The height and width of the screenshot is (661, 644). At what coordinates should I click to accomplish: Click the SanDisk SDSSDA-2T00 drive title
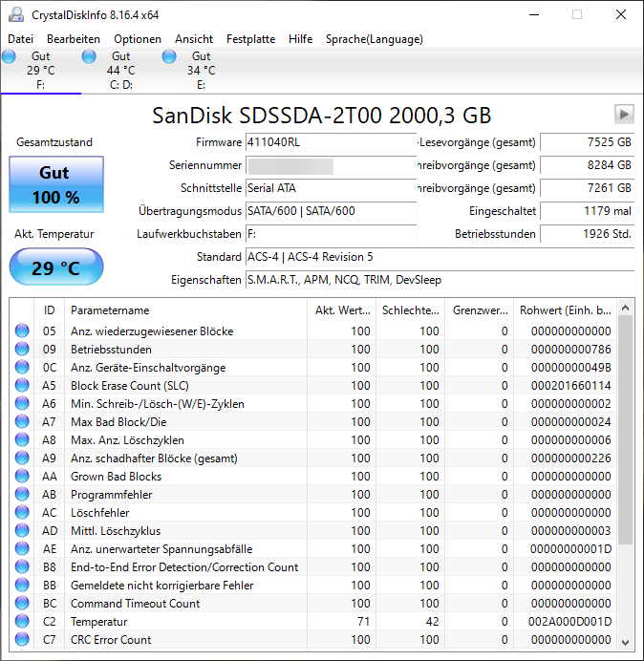pos(322,115)
